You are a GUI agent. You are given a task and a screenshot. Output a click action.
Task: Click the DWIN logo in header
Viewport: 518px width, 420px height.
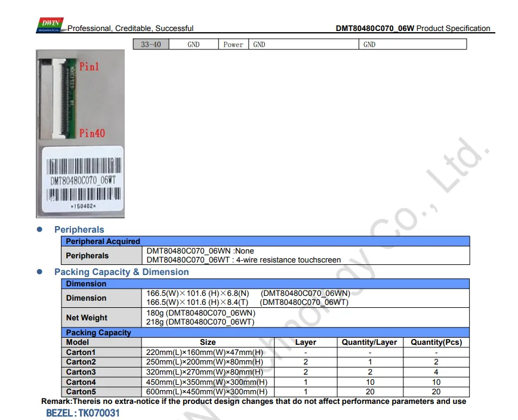[x=50, y=25]
